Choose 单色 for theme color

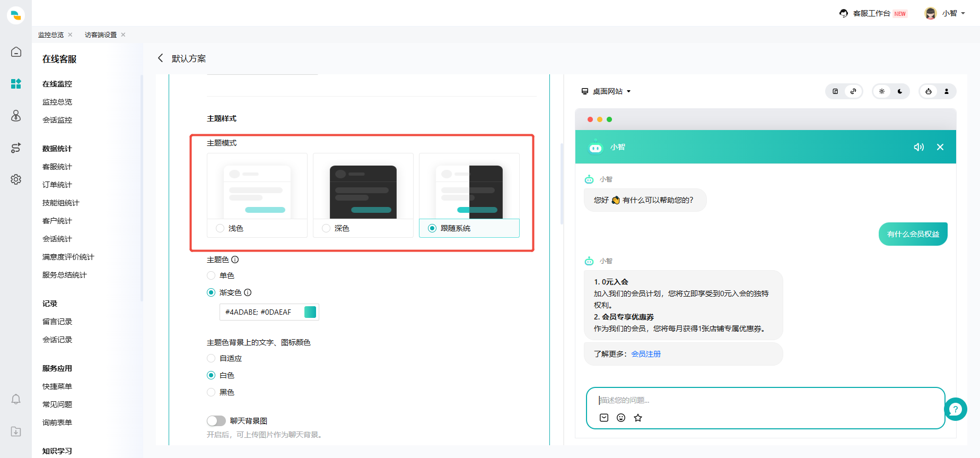point(211,275)
